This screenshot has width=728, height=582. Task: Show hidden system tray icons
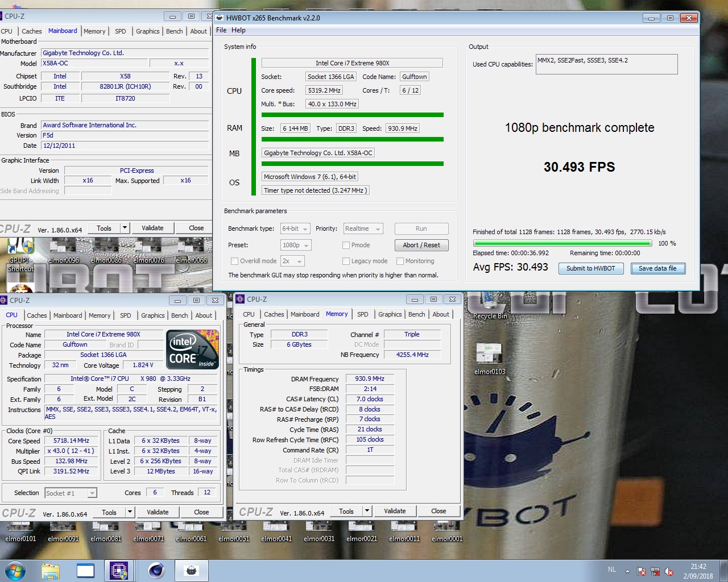627,571
